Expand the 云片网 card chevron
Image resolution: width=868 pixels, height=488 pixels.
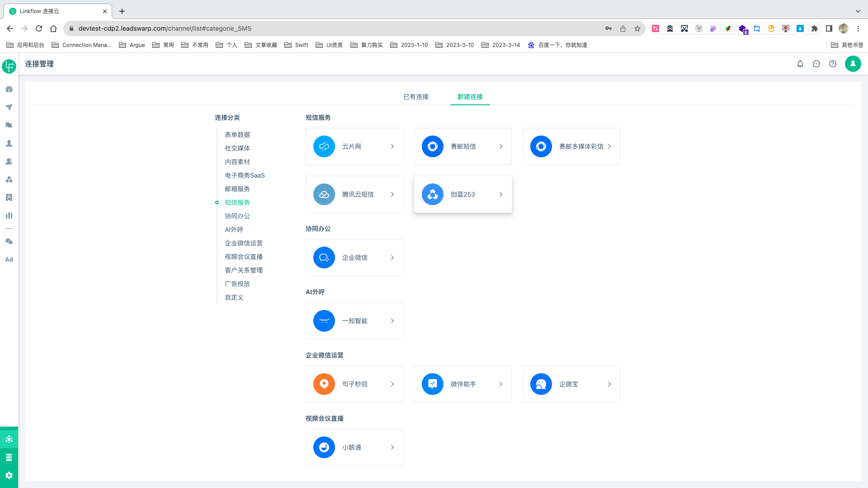pos(392,146)
